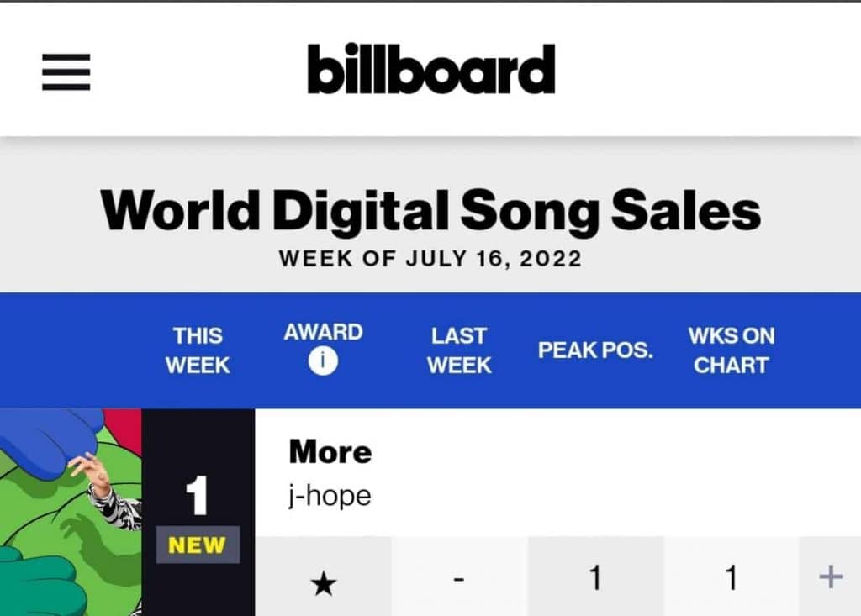This screenshot has height=616, width=861.
Task: Select the Award column header
Action: (323, 332)
